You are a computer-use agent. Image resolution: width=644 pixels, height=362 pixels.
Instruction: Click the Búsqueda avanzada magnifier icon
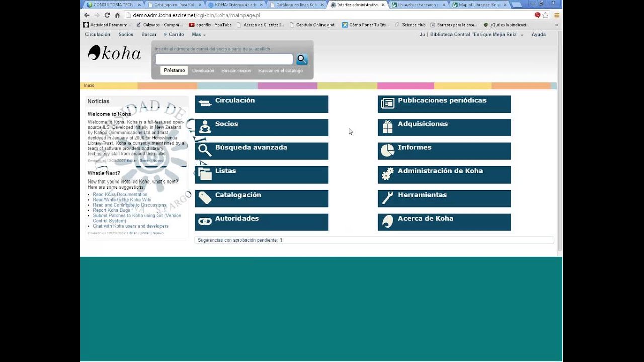point(205,150)
